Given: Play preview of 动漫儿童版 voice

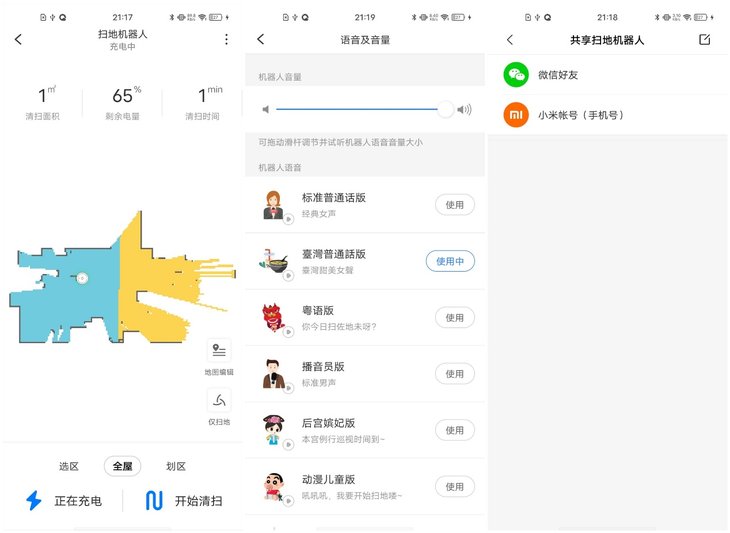Looking at the screenshot, I should coord(289,500).
